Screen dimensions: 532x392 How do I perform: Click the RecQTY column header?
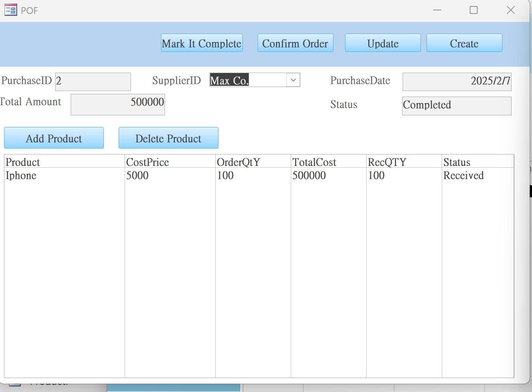[404, 162]
